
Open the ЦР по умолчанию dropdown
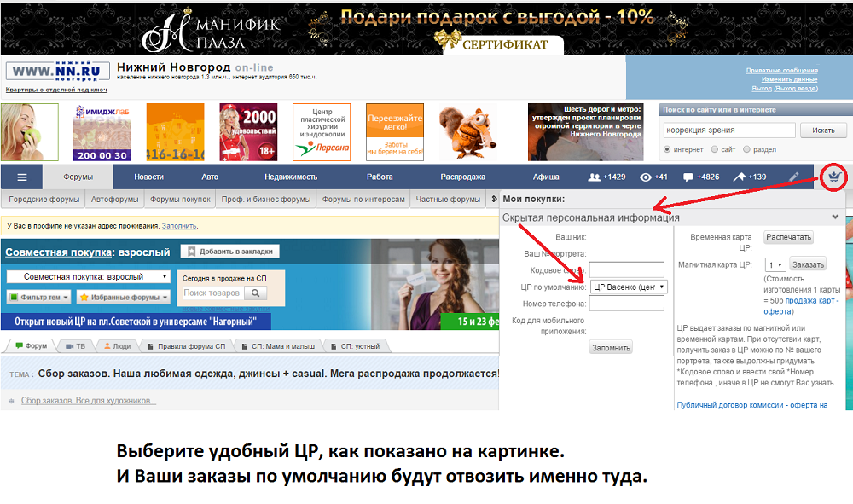[x=629, y=287]
